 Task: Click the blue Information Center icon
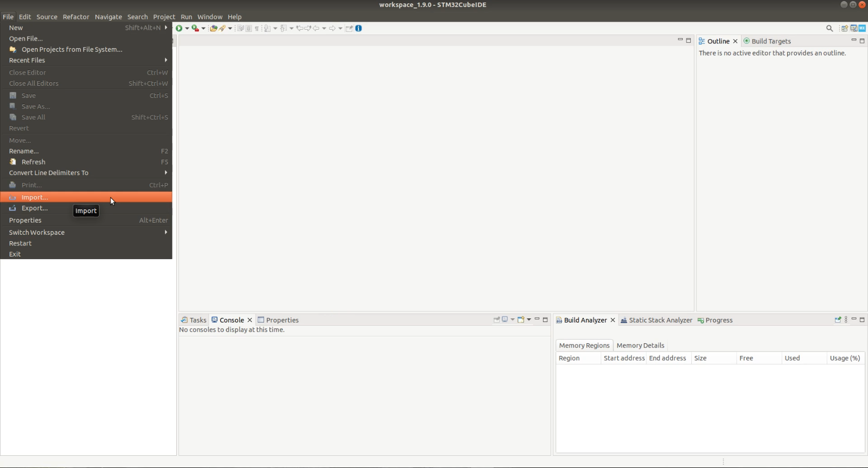click(x=359, y=29)
